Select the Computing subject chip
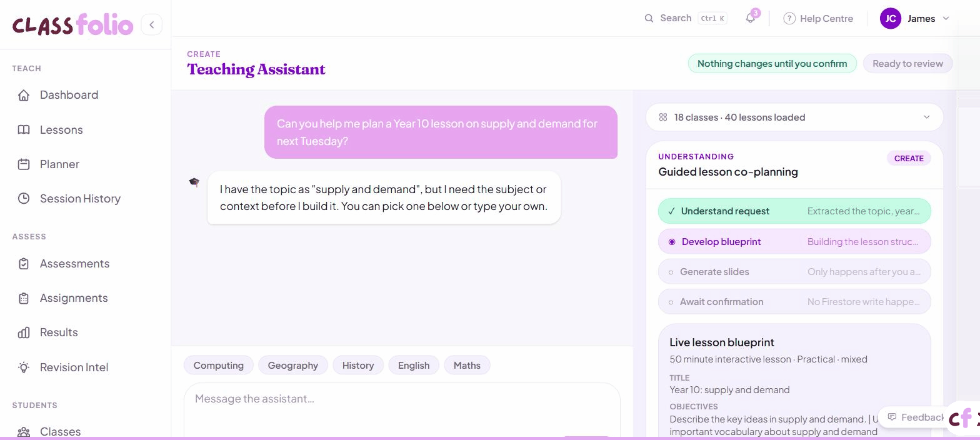This screenshot has height=440, width=980. 219,366
